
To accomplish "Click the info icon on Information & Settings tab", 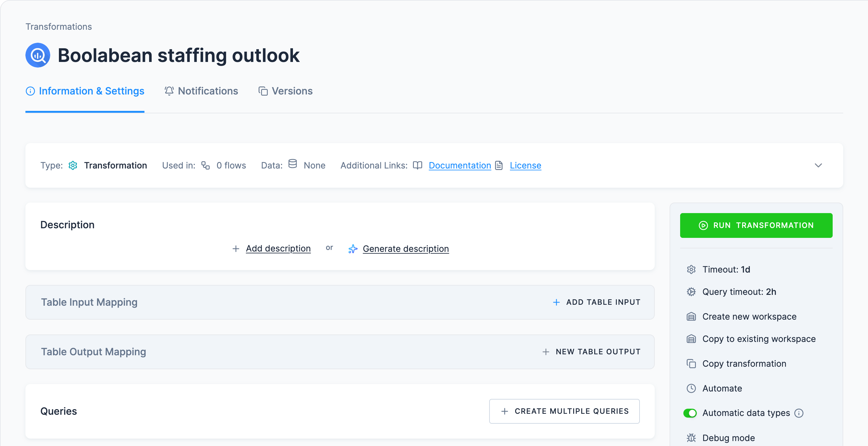I will (30, 91).
